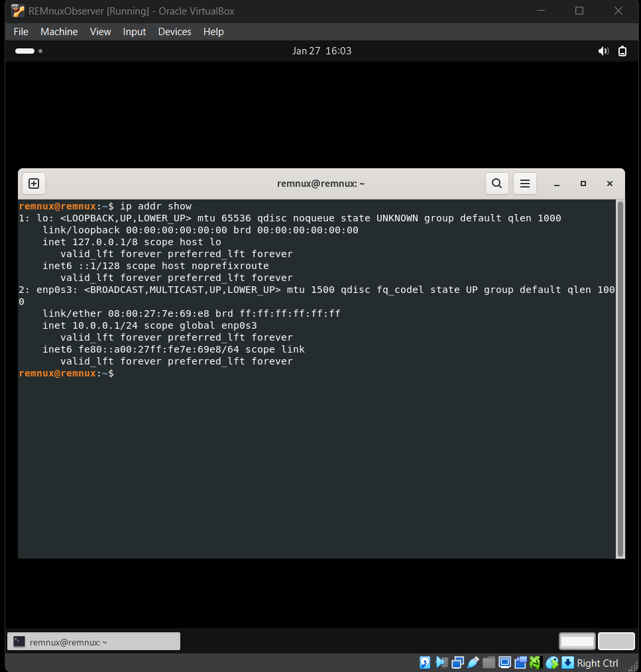Click the video recording status icon
The image size is (641, 672).
(x=521, y=663)
